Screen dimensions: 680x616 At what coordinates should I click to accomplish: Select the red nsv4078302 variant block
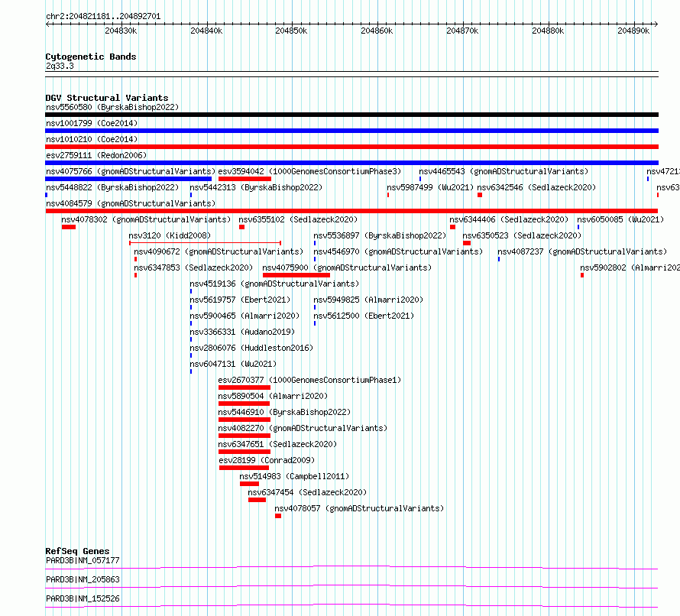pyautogui.click(x=69, y=227)
